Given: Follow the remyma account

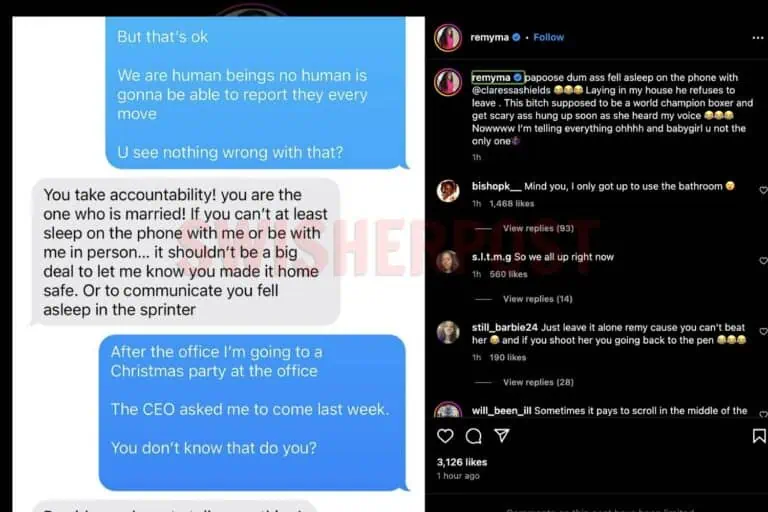Looking at the screenshot, I should pos(549,37).
